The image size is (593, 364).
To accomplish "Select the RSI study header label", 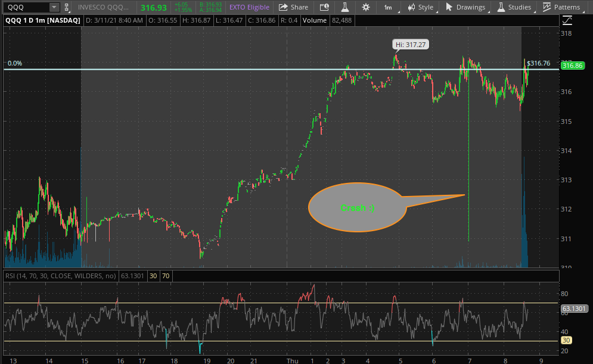I will click(57, 275).
